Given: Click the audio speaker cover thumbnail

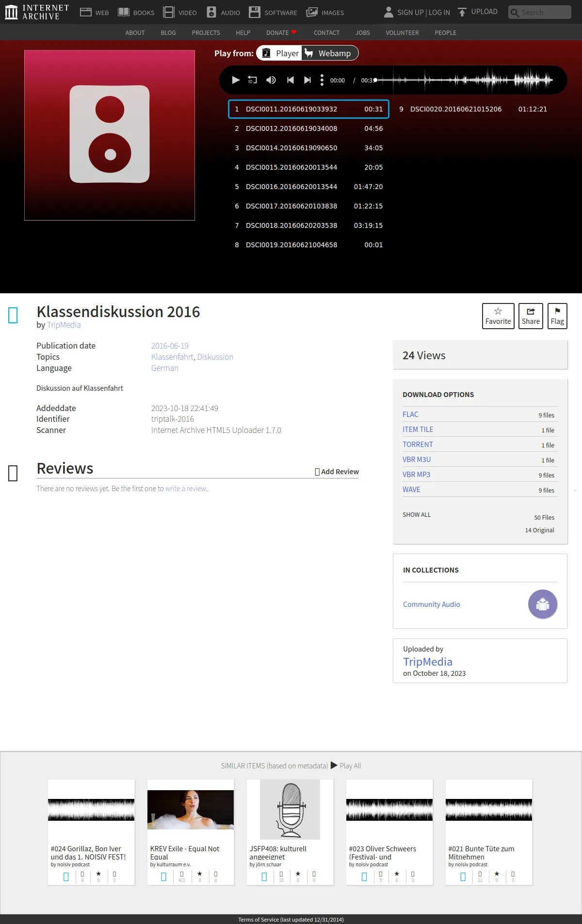Looking at the screenshot, I should pyautogui.click(x=110, y=135).
